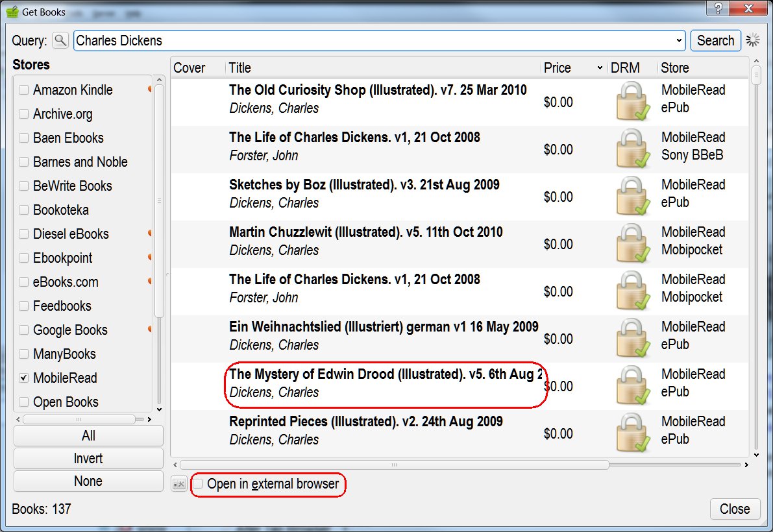Select The Old Curiosity Shop result
The width and height of the screenshot is (773, 532).
[x=460, y=102]
